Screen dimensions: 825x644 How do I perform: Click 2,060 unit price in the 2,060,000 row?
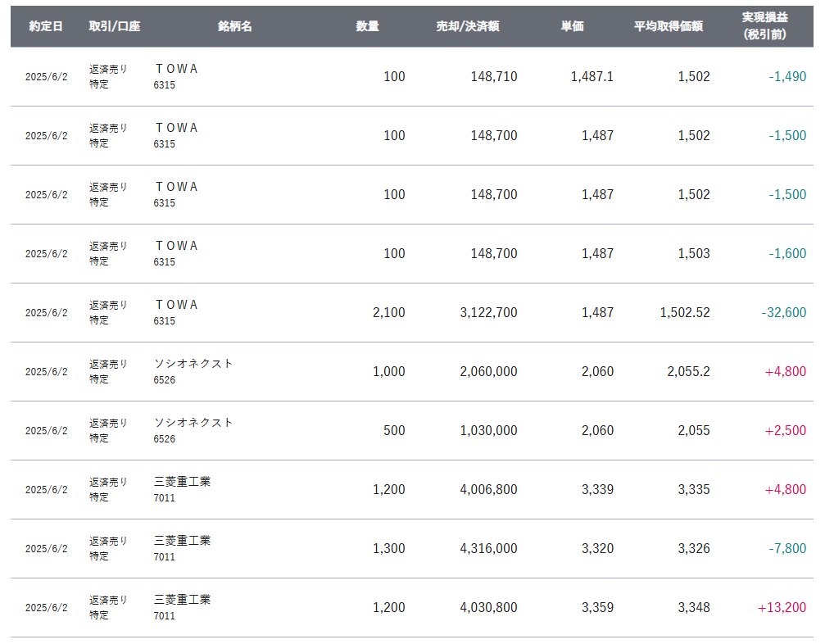click(597, 371)
